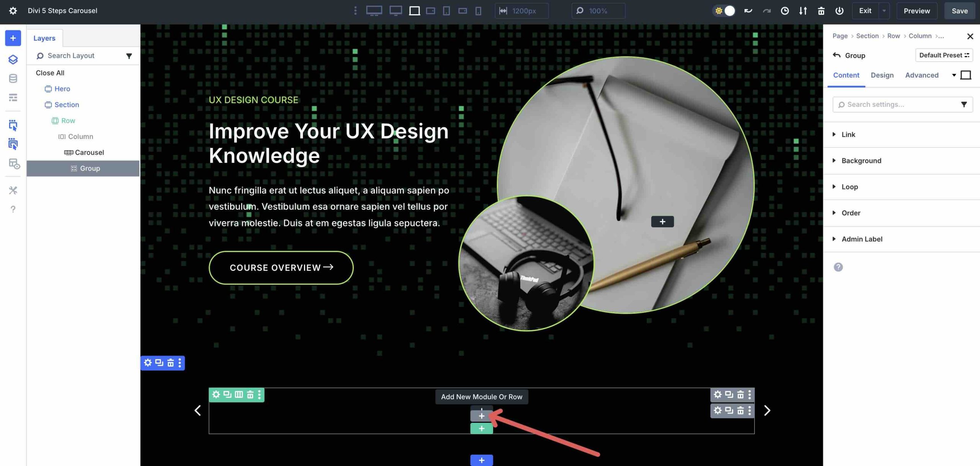Select the tablet preview mode
Screen dimensions: 980x466
pos(445,11)
